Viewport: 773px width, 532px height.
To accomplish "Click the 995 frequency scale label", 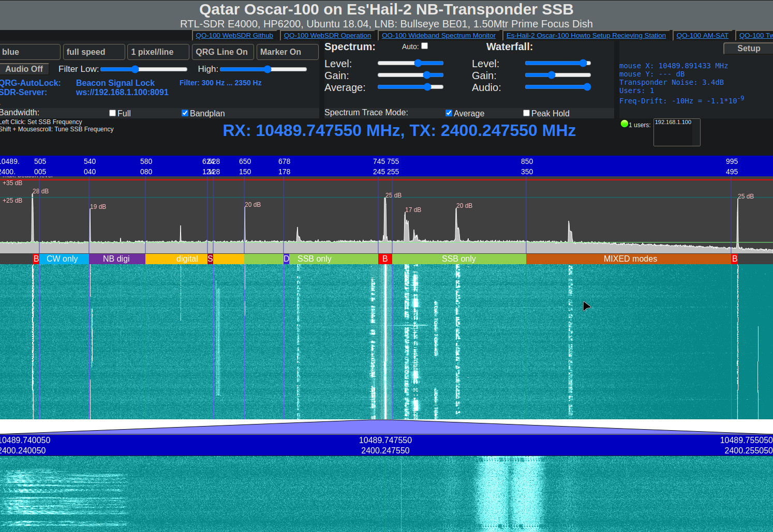I will tap(732, 161).
